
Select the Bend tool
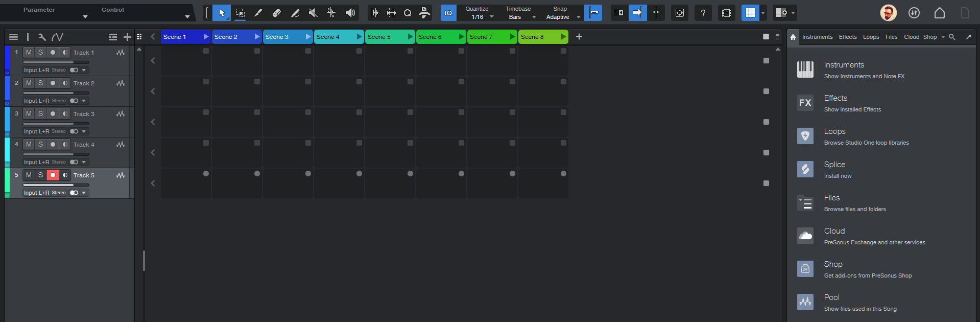(x=331, y=13)
